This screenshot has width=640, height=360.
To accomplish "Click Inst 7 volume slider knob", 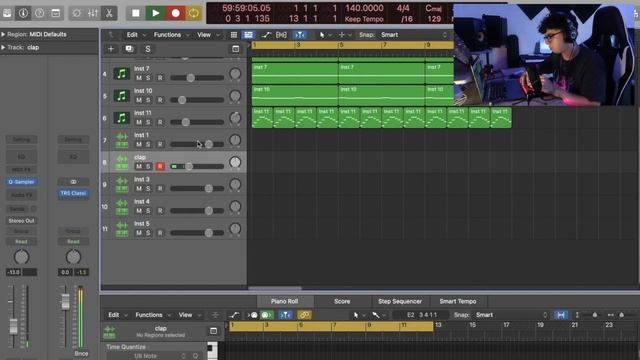I will (191, 78).
